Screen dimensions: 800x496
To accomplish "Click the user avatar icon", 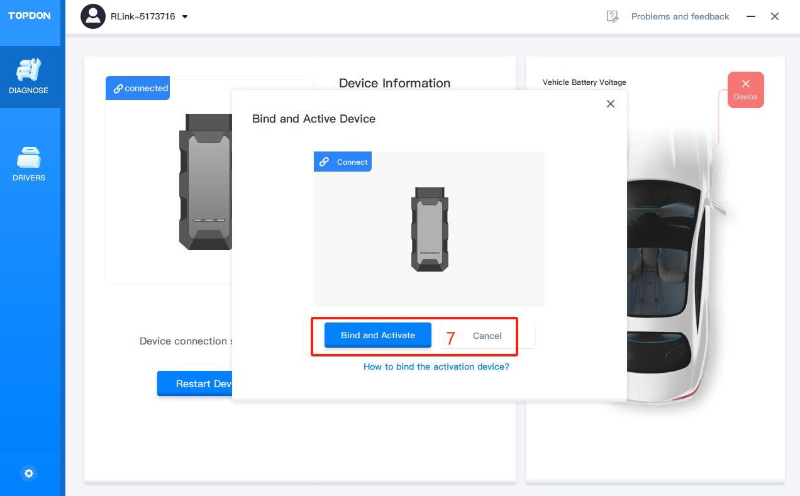I will (93, 16).
